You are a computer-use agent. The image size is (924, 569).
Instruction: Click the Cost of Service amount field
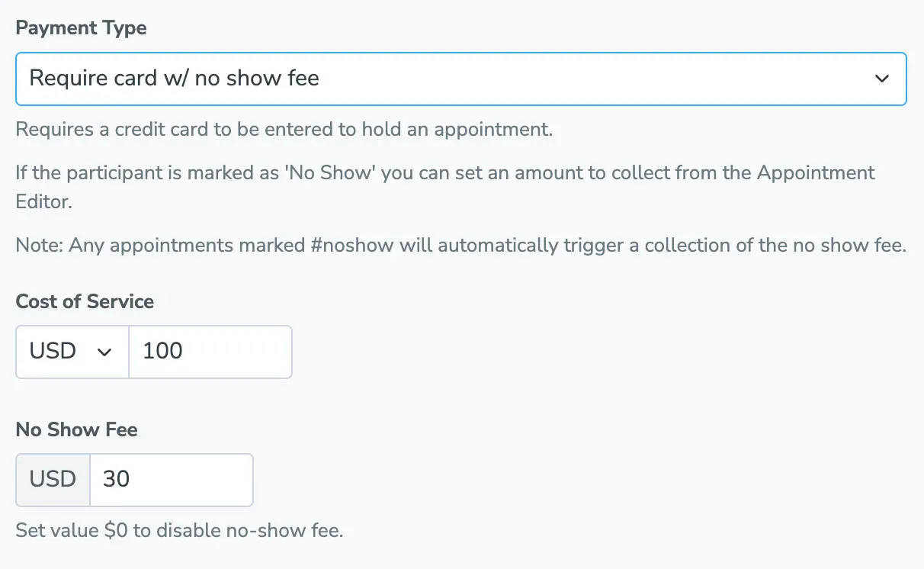[x=210, y=352]
